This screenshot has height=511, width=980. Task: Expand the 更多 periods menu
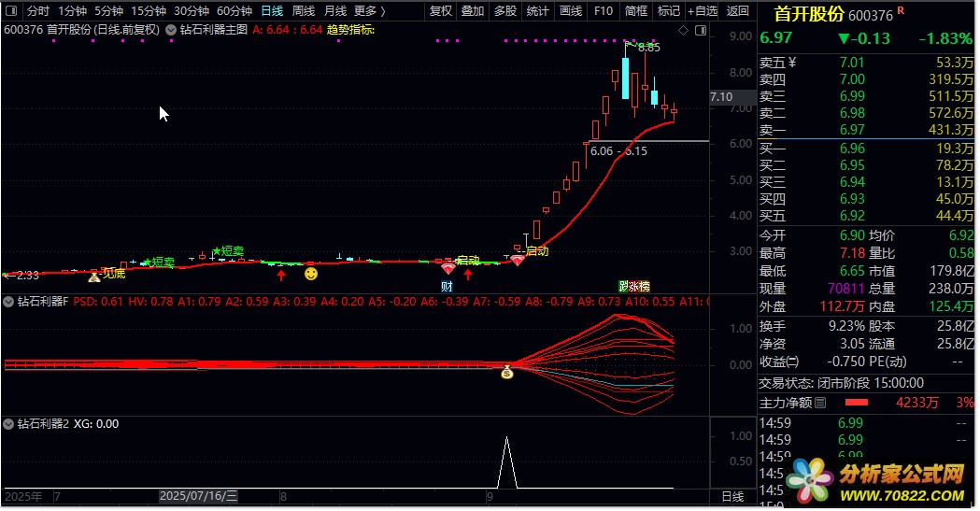point(369,10)
